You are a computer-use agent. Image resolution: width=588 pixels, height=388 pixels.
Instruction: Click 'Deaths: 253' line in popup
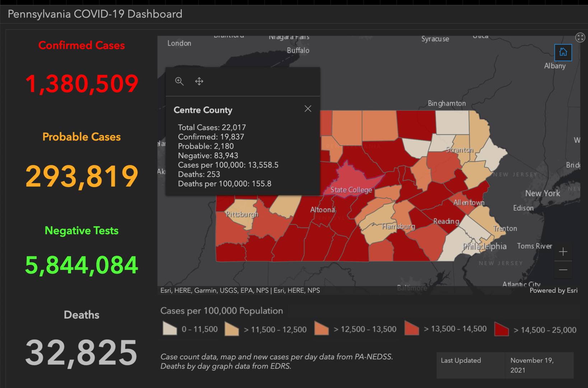point(199,174)
